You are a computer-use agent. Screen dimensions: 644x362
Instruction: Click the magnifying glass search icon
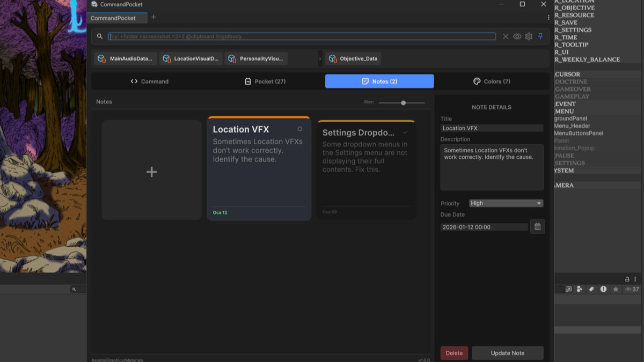tap(100, 36)
